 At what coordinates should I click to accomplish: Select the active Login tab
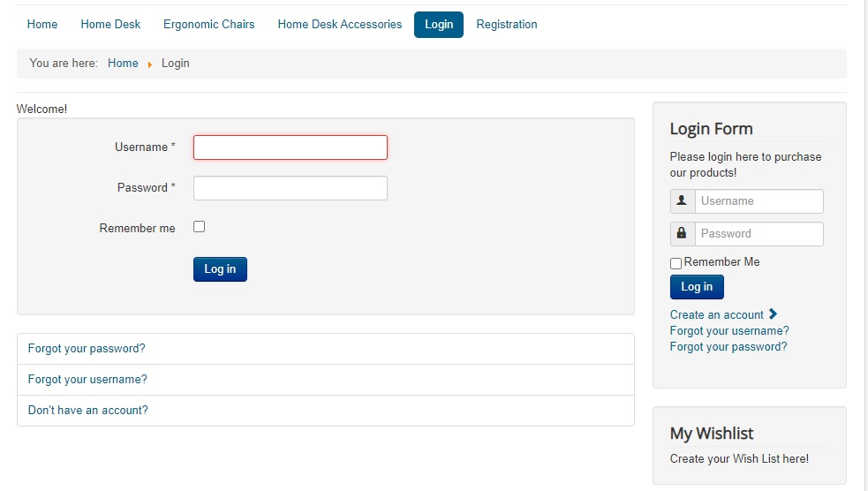(x=439, y=25)
